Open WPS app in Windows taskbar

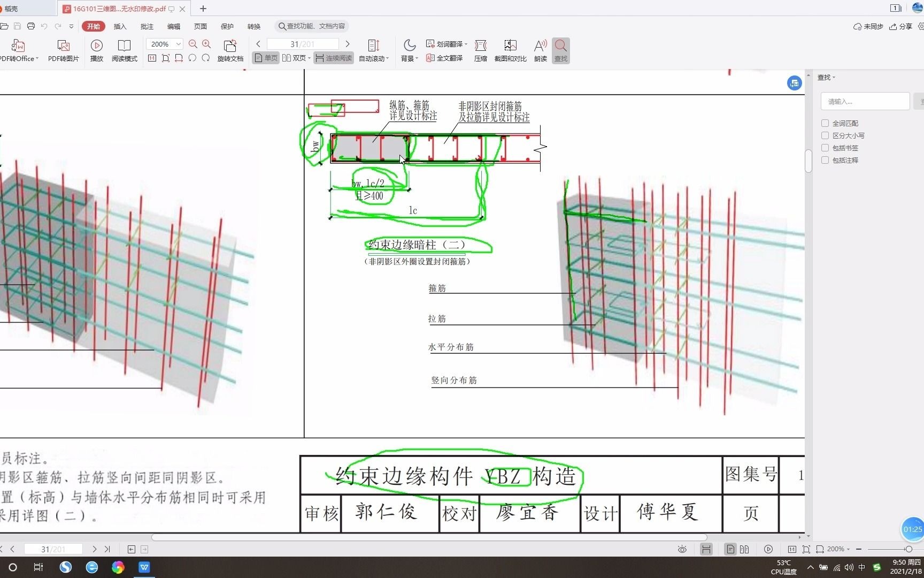pyautogui.click(x=144, y=567)
